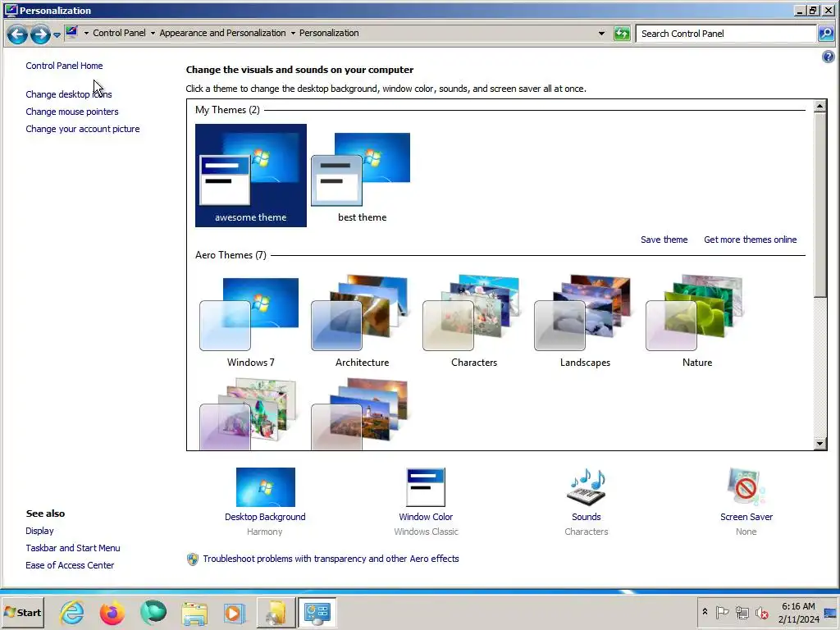Screen dimensions: 840x630
Task: Click Get more themes online link
Action: pyautogui.click(x=750, y=240)
